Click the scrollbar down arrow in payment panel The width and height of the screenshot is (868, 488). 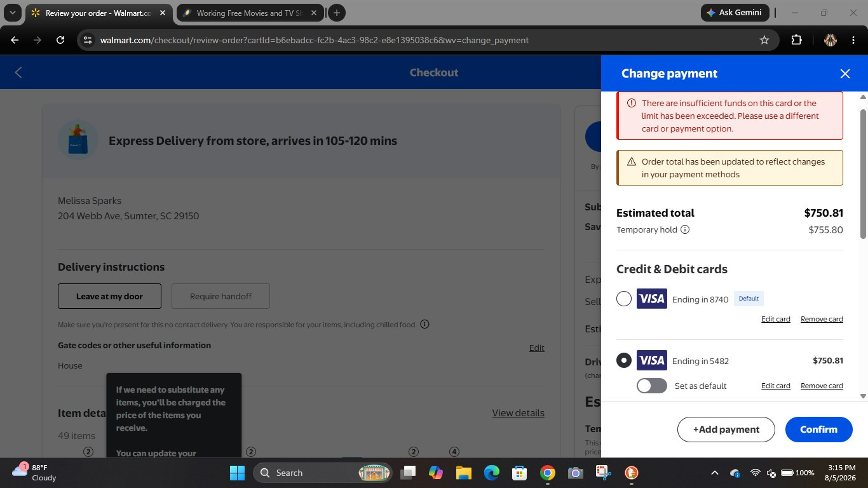click(x=863, y=396)
